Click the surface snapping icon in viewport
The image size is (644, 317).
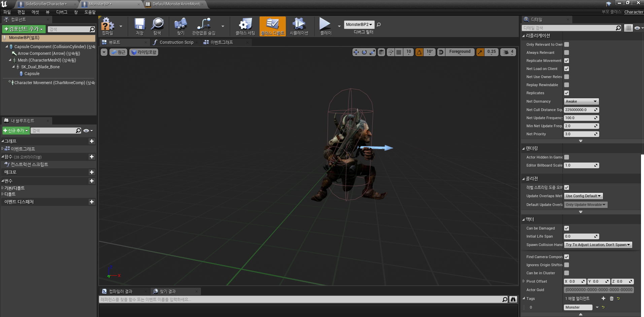[391, 52]
